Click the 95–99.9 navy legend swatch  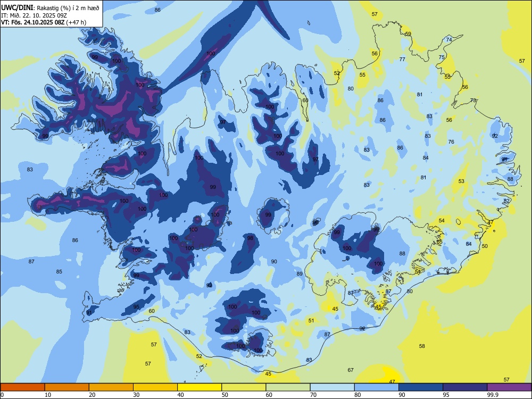pyautogui.click(x=465, y=387)
